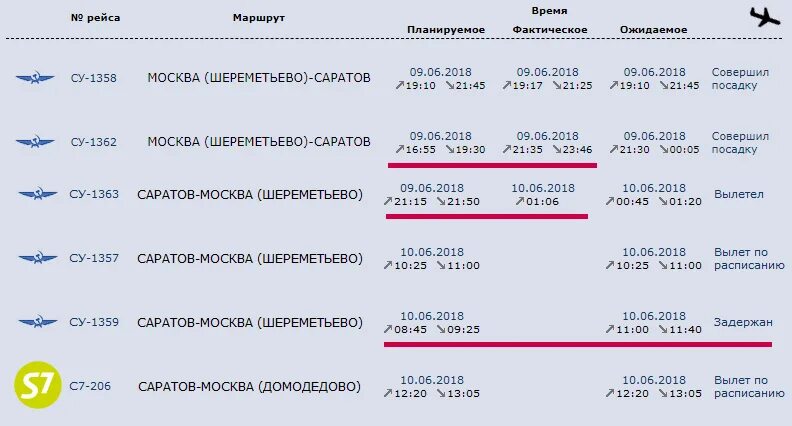The image size is (792, 426).
Task: Click the Aeroflot logo beside СУ-1358
Action: [x=35, y=78]
